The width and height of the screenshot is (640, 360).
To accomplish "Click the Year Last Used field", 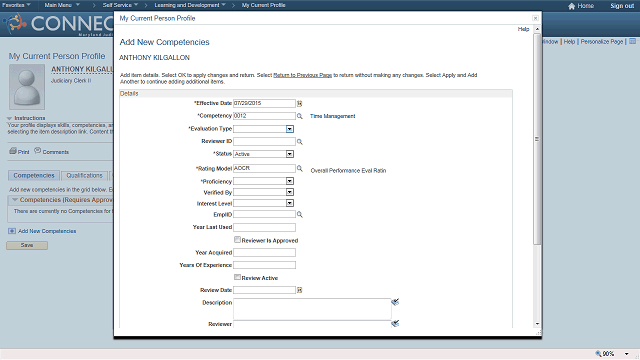I will [x=264, y=227].
